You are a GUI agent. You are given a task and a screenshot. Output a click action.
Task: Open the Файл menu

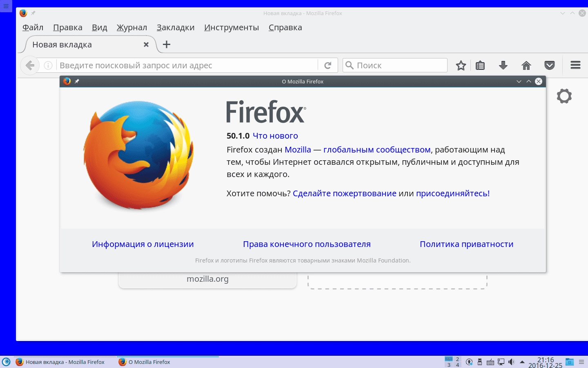pos(33,27)
